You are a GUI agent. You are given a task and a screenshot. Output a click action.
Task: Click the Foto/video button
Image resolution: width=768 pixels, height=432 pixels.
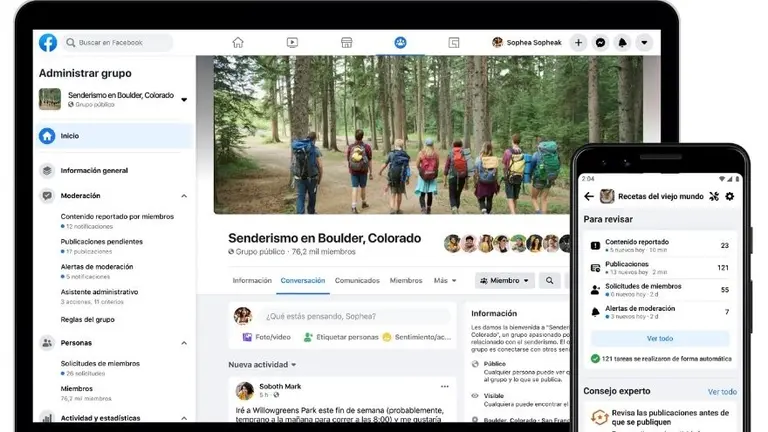coord(267,337)
